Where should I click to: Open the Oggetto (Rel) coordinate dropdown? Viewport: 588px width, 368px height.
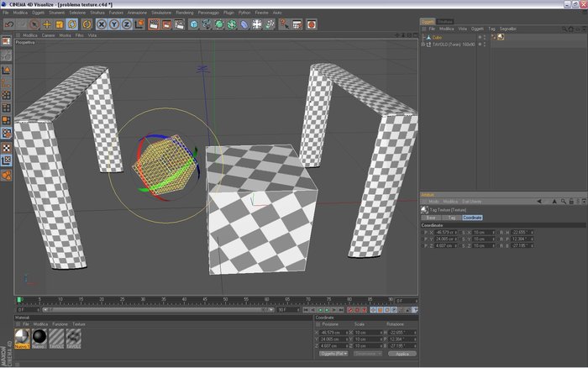(x=333, y=354)
